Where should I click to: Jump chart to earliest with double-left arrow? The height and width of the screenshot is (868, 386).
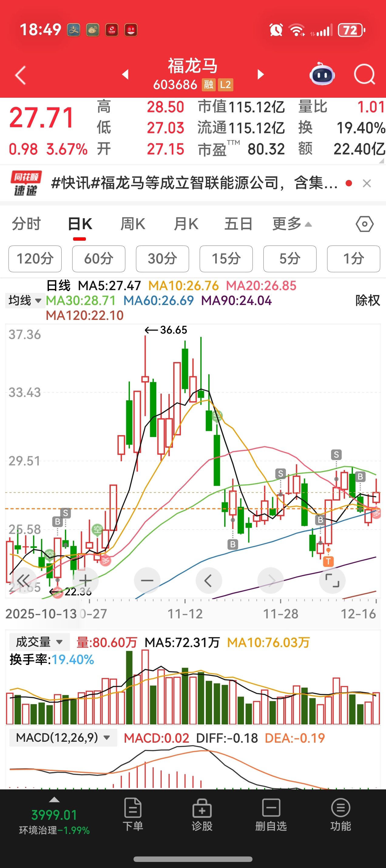tap(23, 580)
